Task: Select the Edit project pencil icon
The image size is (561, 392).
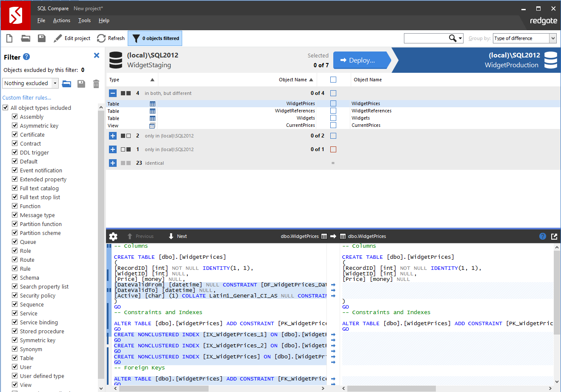Action: tap(57, 38)
